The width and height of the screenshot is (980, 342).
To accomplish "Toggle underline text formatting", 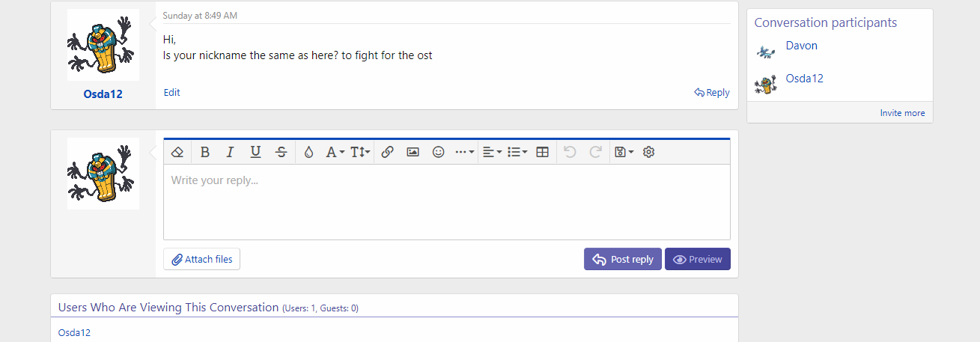I will [255, 152].
